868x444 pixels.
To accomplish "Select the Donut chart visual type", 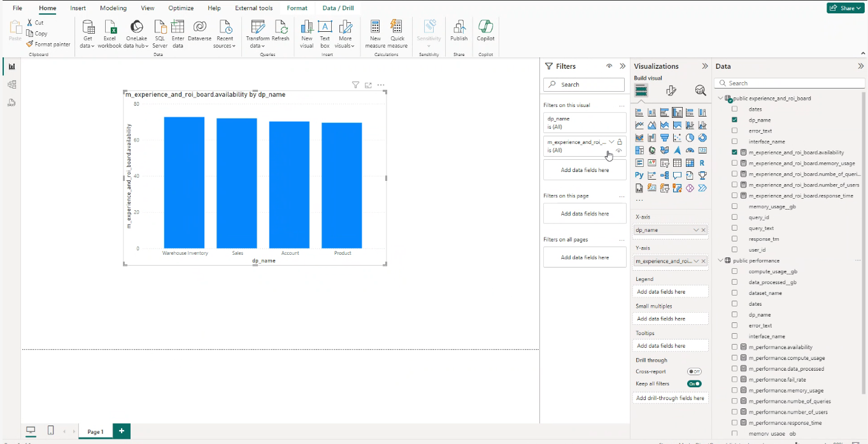I will [x=702, y=138].
